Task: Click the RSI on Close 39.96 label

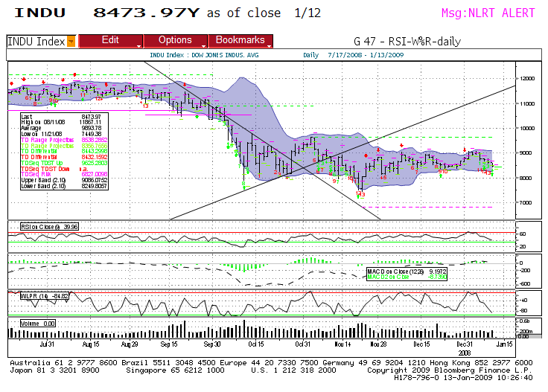Action: (x=49, y=227)
